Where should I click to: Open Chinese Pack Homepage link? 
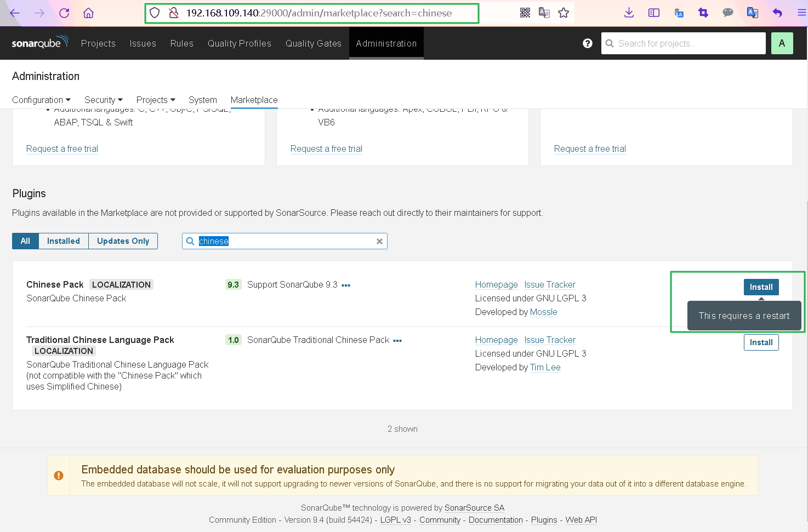coord(497,284)
